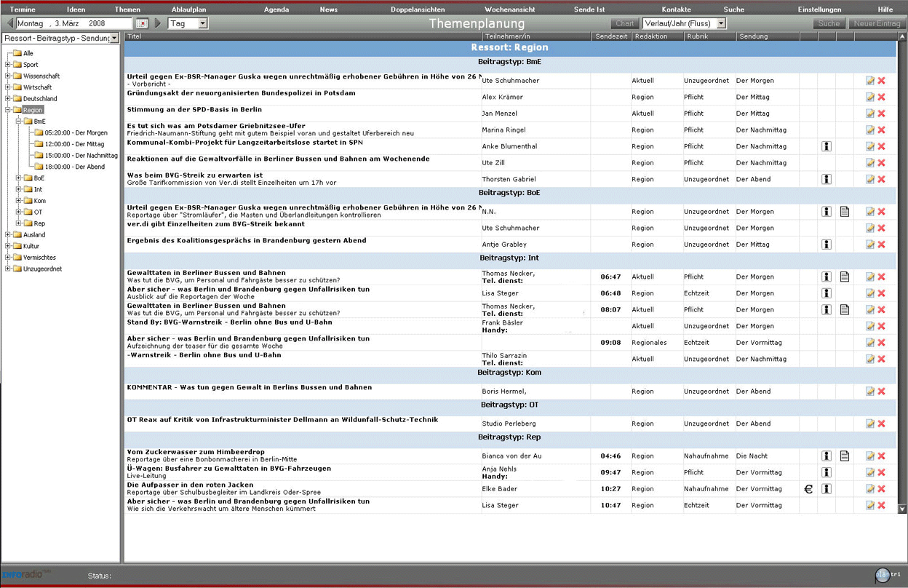This screenshot has height=588, width=908.
Task: Open the calendar date picker icon
Action: [143, 23]
